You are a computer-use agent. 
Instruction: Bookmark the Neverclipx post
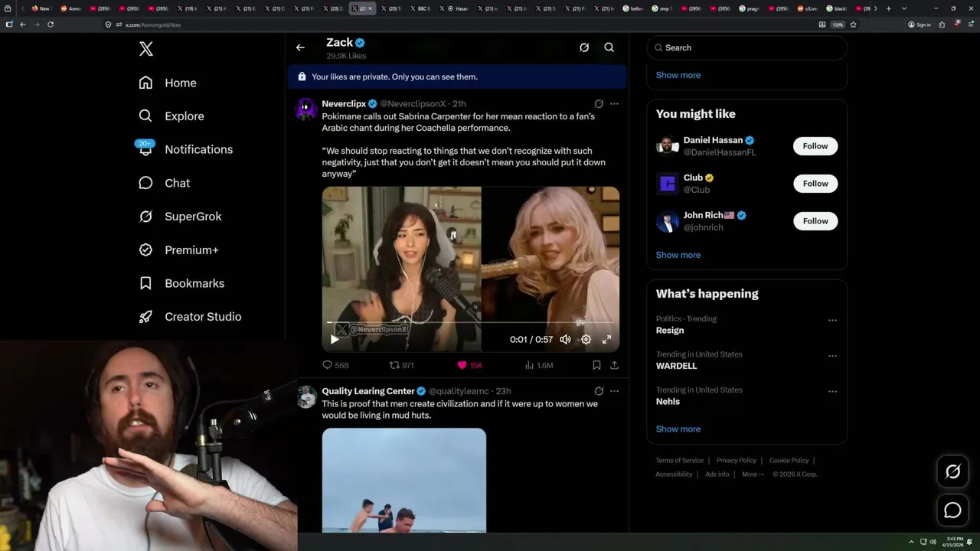coord(596,365)
